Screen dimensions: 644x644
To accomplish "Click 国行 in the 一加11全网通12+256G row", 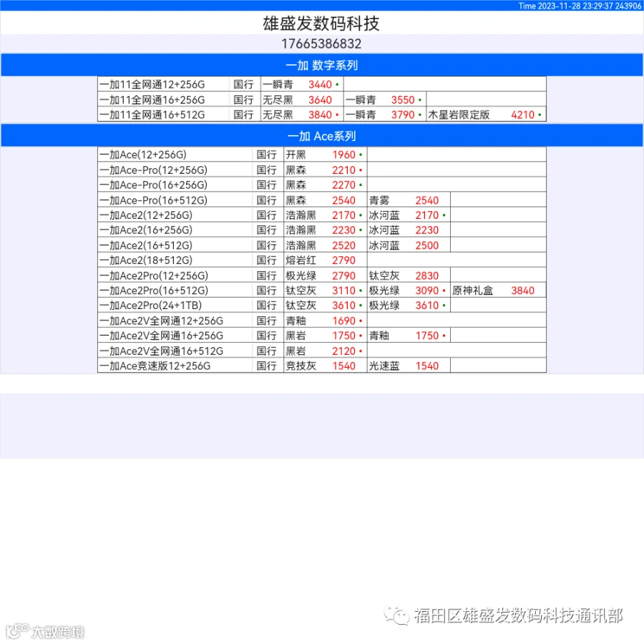I will pos(243,84).
